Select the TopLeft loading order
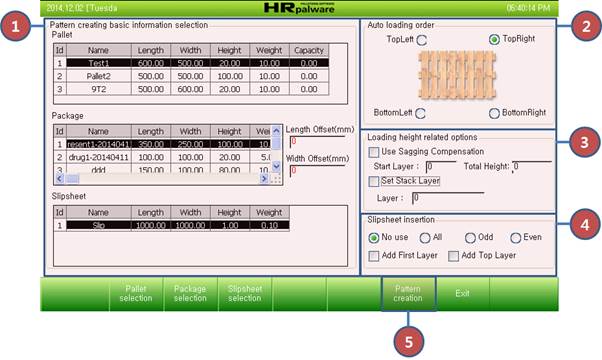The image size is (602, 360). pyautogui.click(x=422, y=40)
